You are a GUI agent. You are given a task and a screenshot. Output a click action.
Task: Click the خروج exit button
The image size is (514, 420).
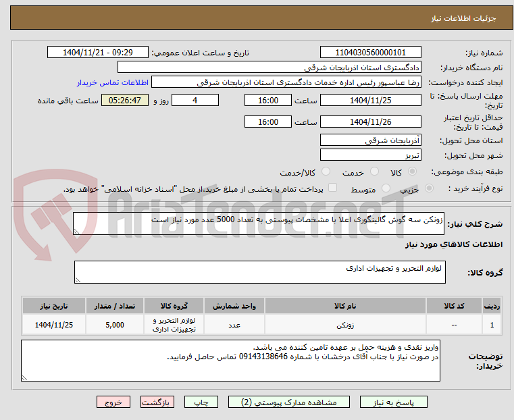(113, 402)
